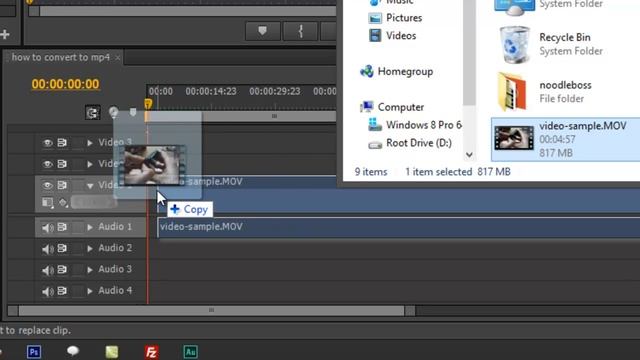Expand the Video 3 track

[x=90, y=143]
